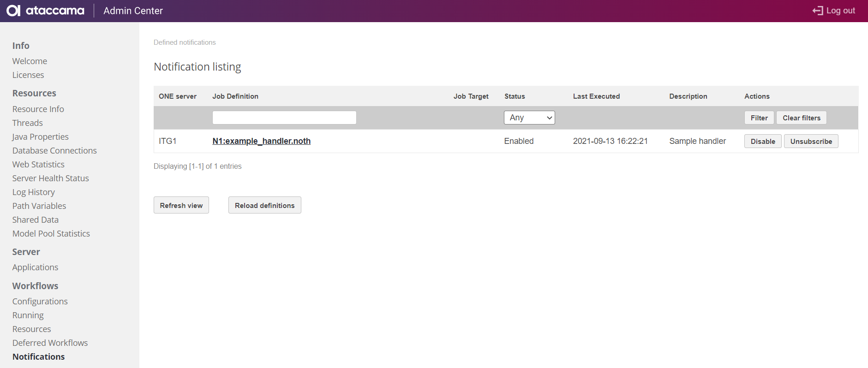This screenshot has width=868, height=368.
Task: Open the Status filter dropdown
Action: pyautogui.click(x=529, y=118)
